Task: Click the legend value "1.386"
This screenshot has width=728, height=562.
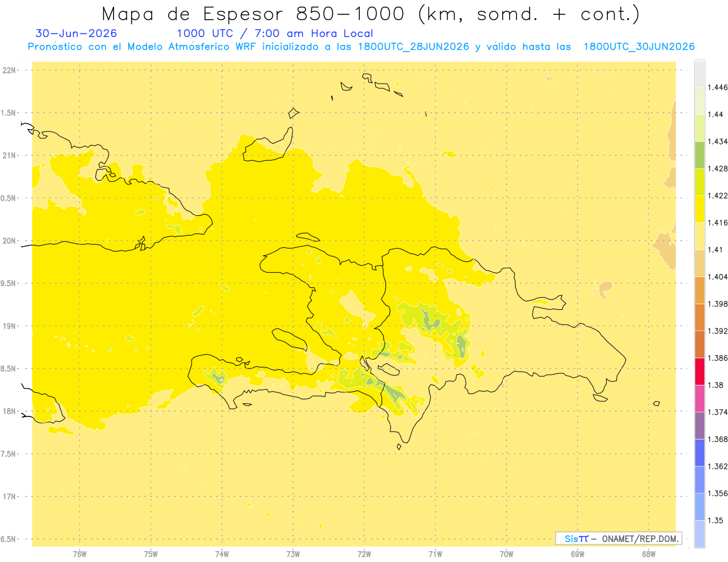Action: point(718,358)
